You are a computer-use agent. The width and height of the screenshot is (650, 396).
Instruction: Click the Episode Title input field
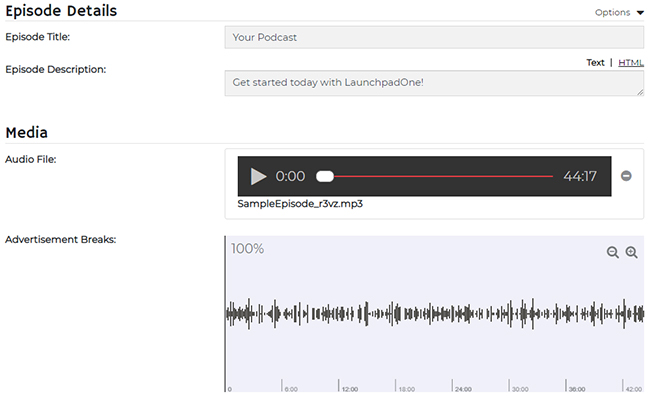pyautogui.click(x=434, y=37)
